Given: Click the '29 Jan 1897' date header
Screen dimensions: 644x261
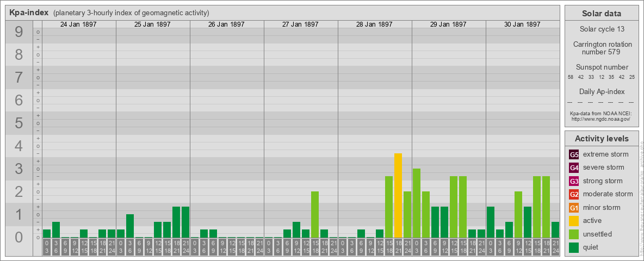Looking at the screenshot, I should point(448,24).
